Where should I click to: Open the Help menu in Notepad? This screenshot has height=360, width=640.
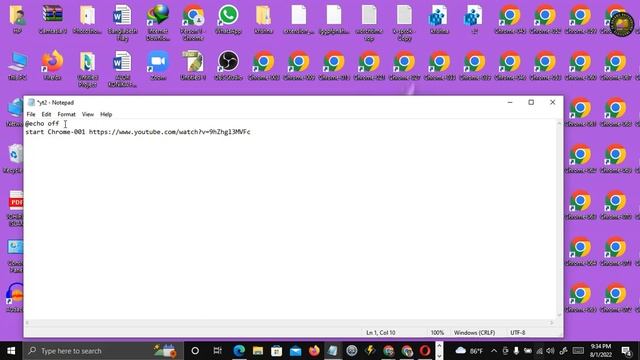click(106, 114)
